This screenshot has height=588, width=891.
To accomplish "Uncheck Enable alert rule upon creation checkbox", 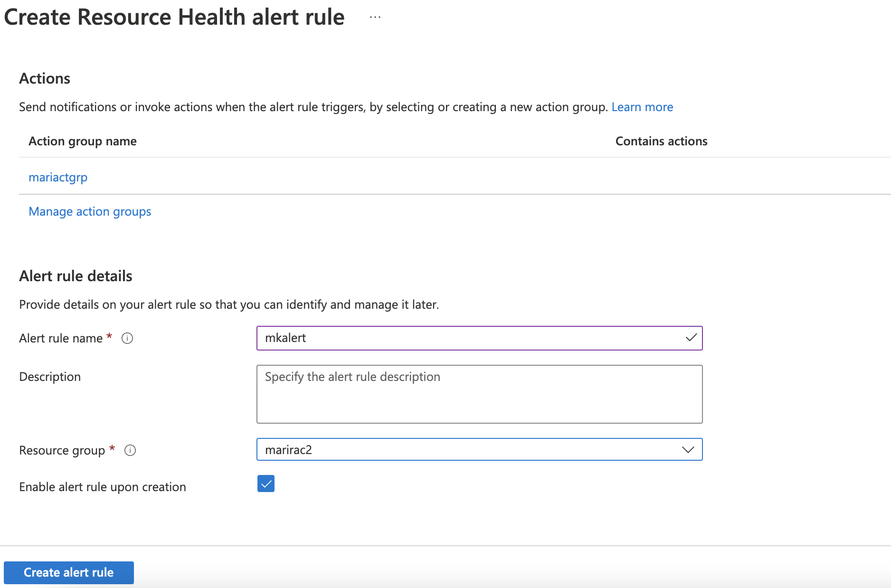I will [x=266, y=484].
